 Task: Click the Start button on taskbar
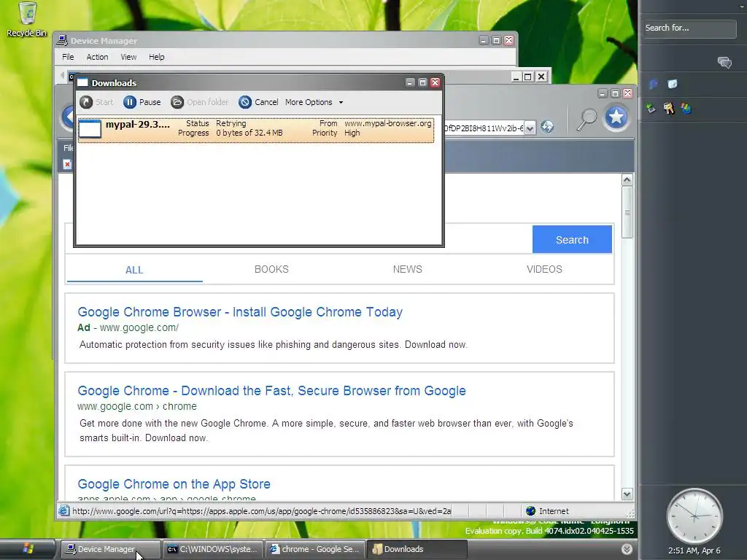pos(28,548)
